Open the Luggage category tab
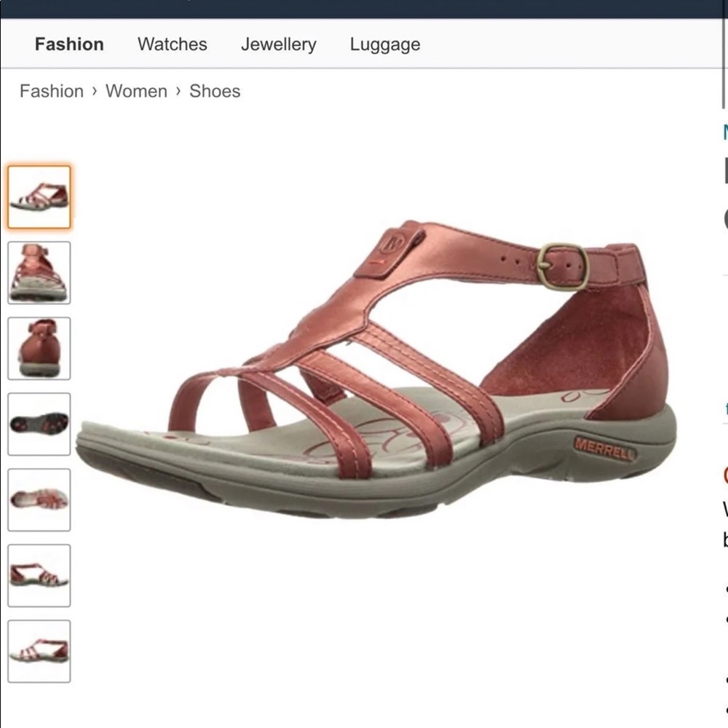728x728 pixels. 384,44
